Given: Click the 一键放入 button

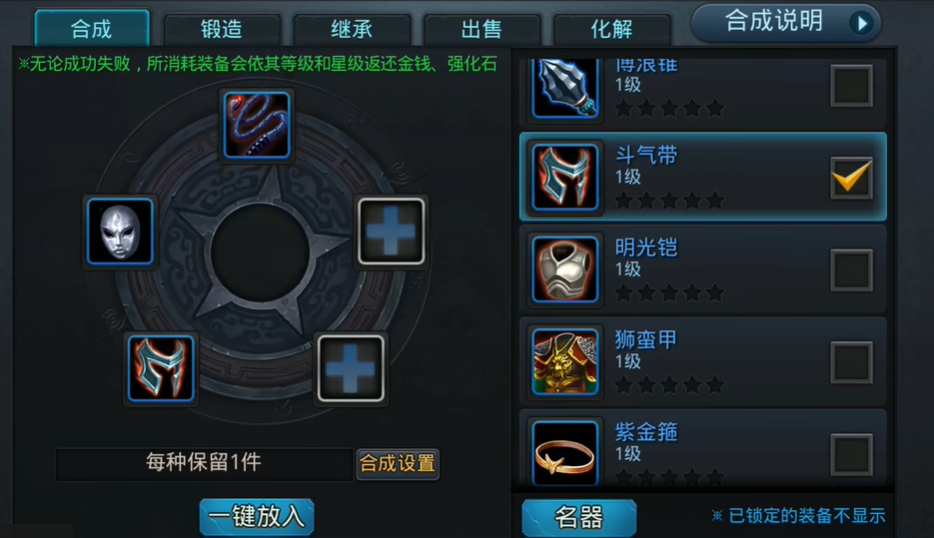Looking at the screenshot, I should pyautogui.click(x=257, y=517).
